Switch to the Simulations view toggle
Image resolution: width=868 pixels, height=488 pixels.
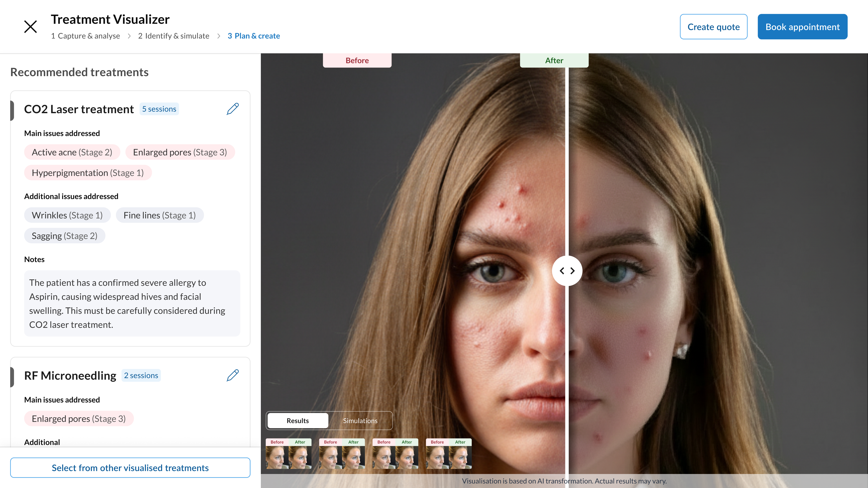pyautogui.click(x=360, y=421)
